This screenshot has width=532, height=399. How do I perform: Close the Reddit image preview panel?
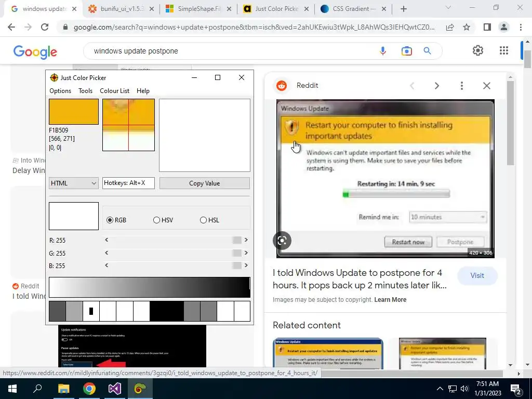click(x=487, y=86)
